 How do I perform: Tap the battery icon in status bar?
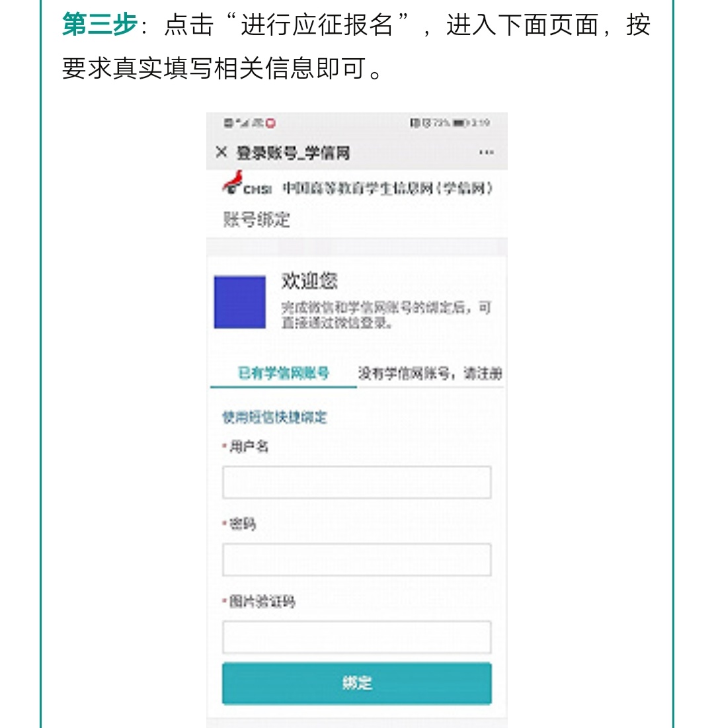460,123
